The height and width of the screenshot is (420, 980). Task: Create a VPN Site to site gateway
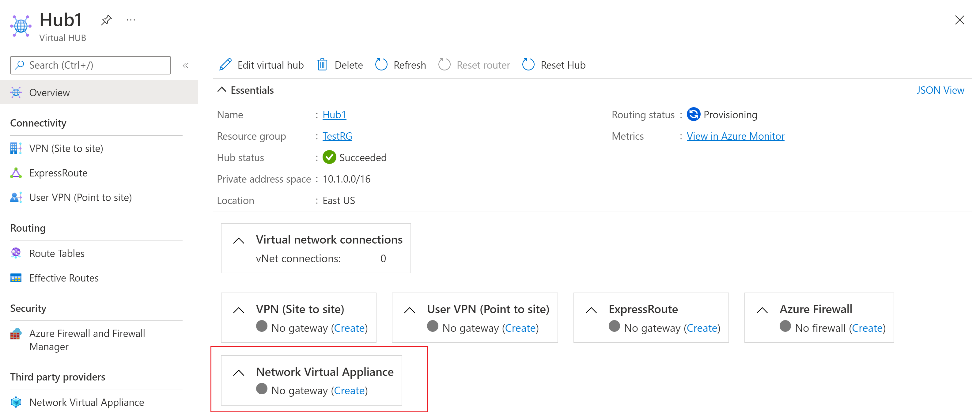(x=349, y=328)
